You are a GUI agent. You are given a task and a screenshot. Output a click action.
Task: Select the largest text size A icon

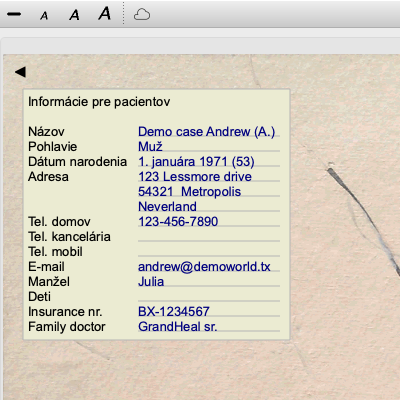pyautogui.click(x=105, y=14)
